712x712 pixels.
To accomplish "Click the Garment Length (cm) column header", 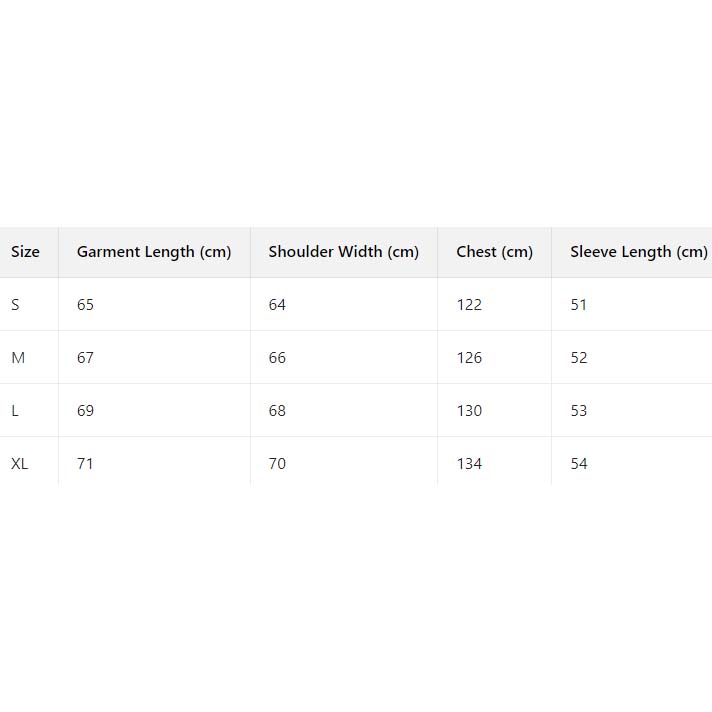I will pyautogui.click(x=154, y=252).
